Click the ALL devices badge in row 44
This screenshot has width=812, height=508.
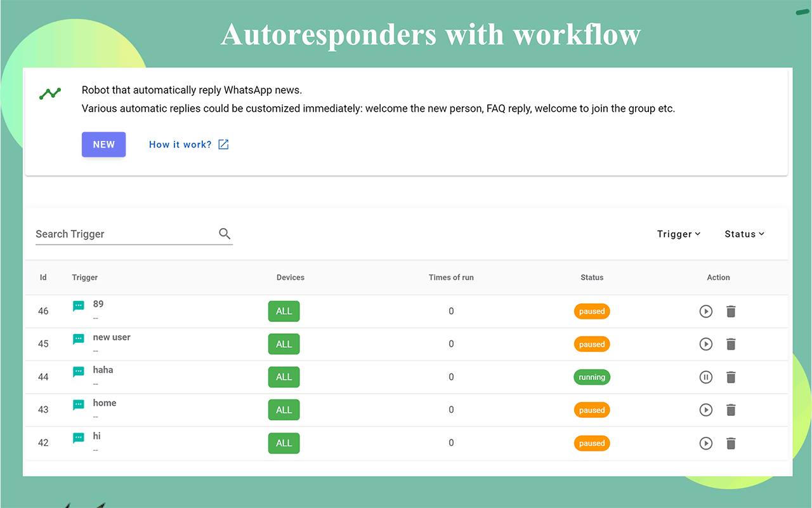pyautogui.click(x=284, y=377)
